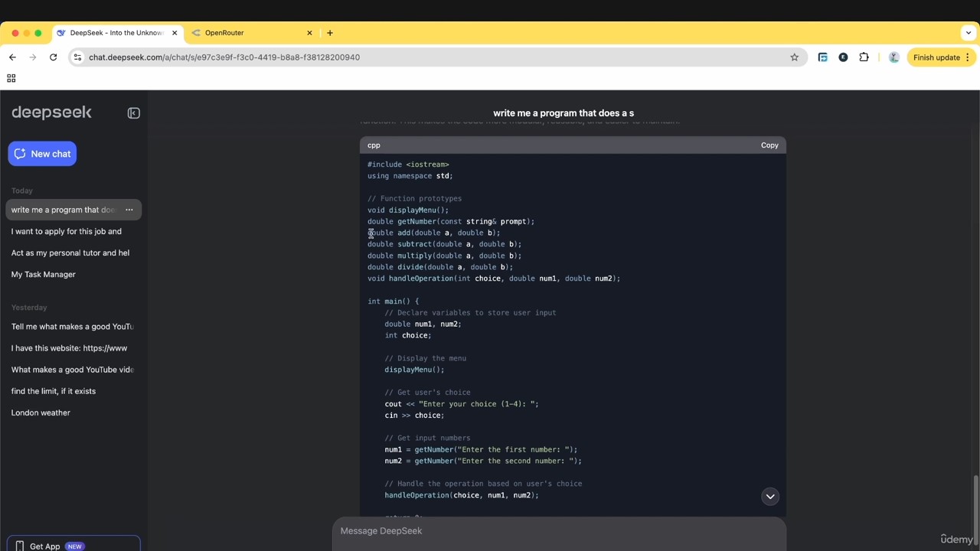Click the blue extension icon in toolbar
This screenshot has height=551, width=980.
tap(823, 57)
